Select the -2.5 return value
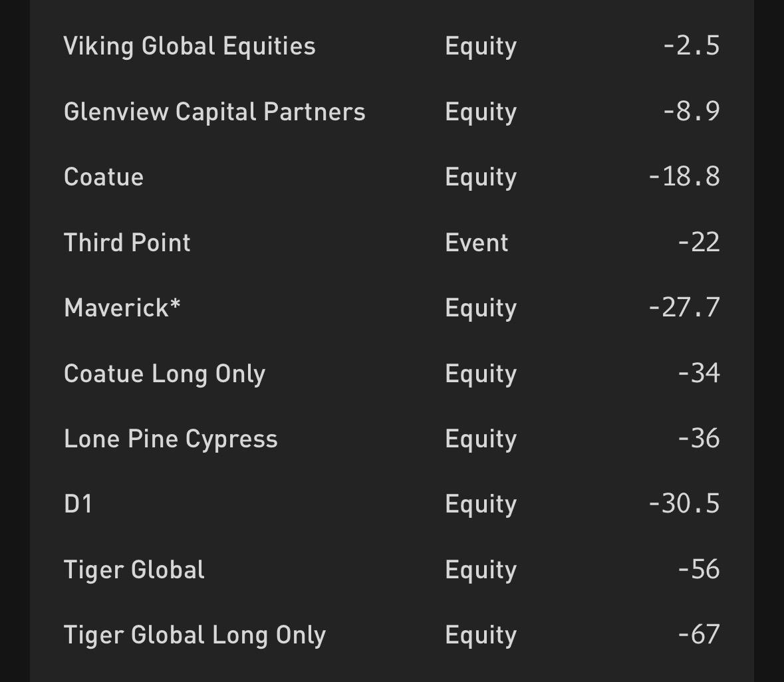784x682 pixels. (691, 46)
